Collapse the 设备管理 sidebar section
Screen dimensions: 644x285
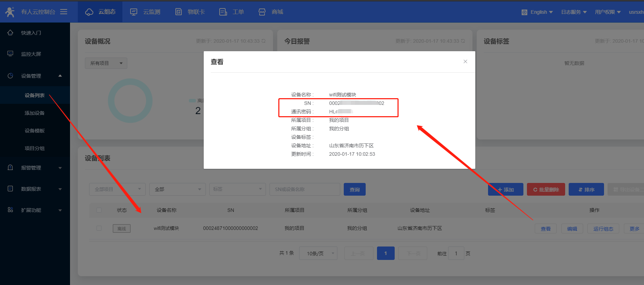click(x=35, y=76)
